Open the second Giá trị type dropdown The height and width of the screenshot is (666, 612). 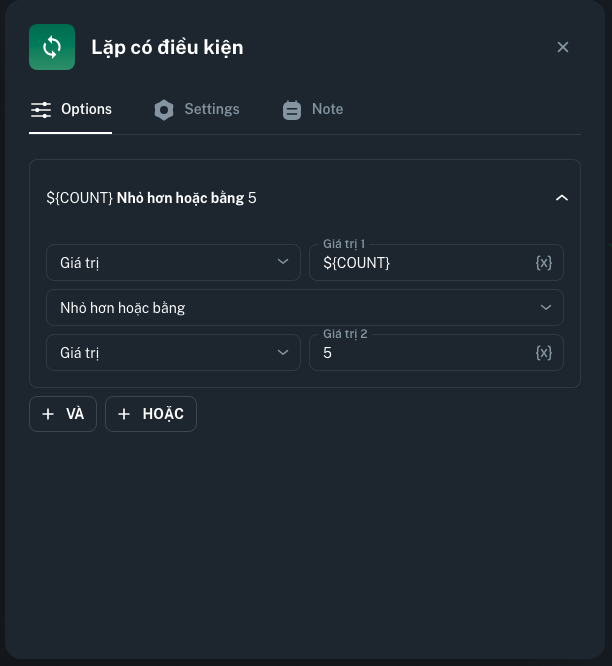tap(173, 353)
